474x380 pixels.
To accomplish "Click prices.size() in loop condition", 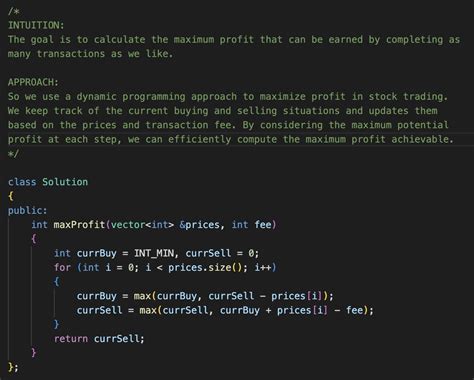I will 207,268.
